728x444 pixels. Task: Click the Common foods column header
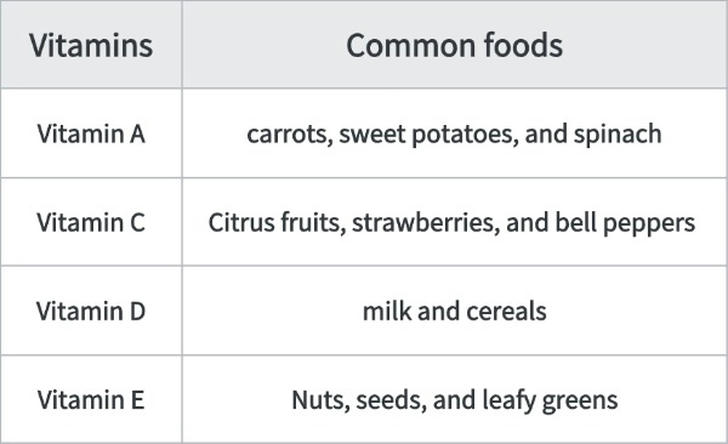pyautogui.click(x=455, y=45)
